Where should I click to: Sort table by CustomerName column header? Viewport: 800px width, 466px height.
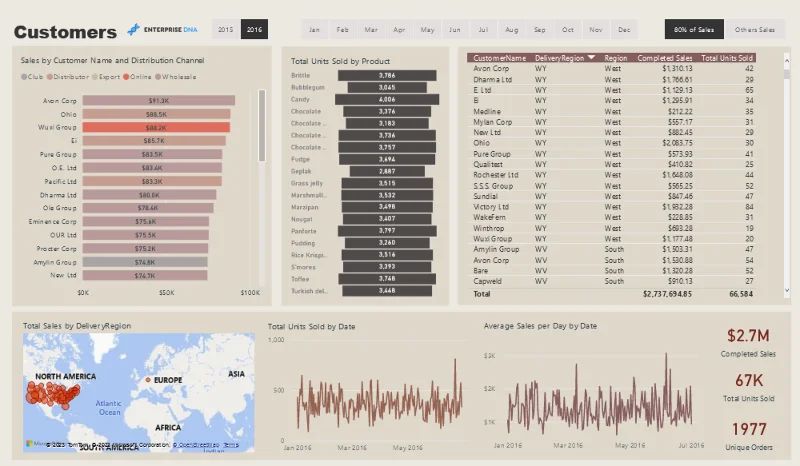(x=499, y=58)
